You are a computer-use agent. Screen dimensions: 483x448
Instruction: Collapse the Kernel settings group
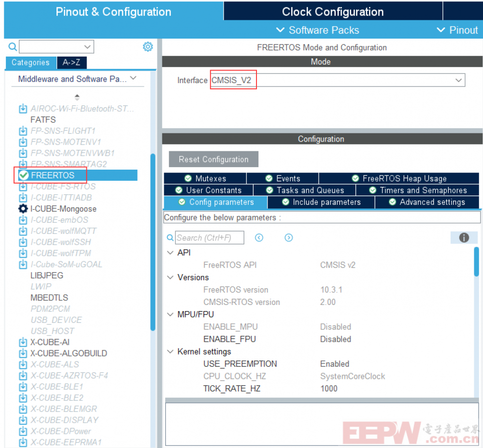(x=170, y=351)
